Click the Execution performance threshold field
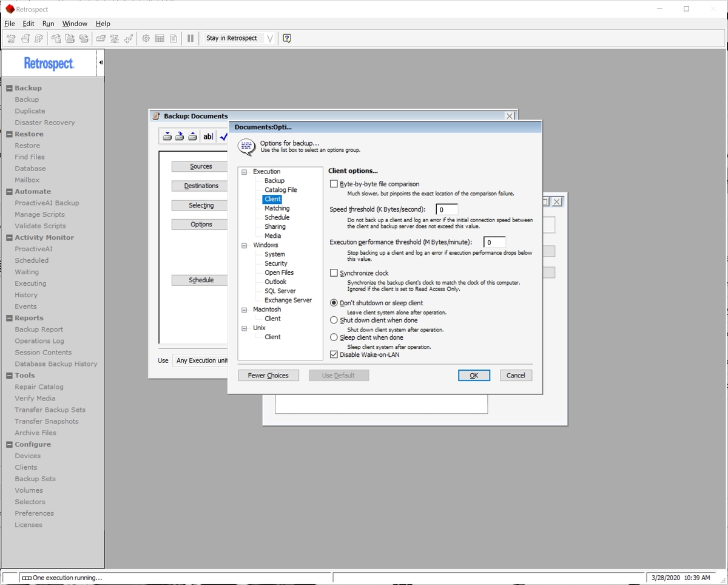The image size is (728, 585). pos(494,243)
